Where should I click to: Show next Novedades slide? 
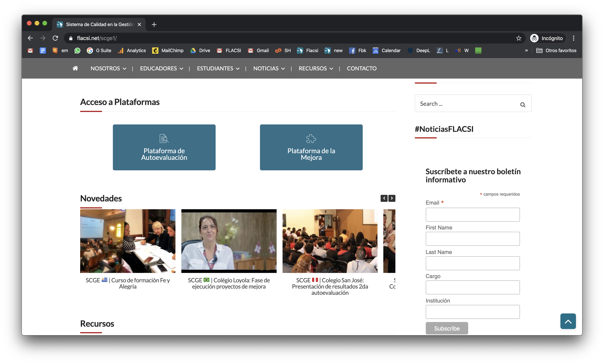(392, 198)
